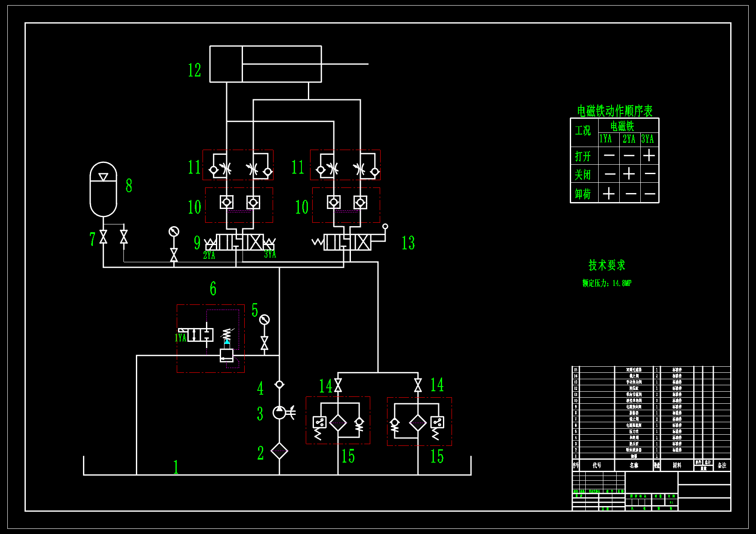Click 电磁溢流阀 in the parts list
756x534 pixels.
(x=634, y=425)
